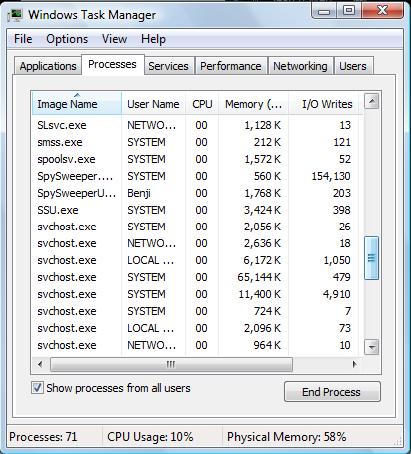Go to the Networking tab
This screenshot has height=454, width=411.
click(x=300, y=66)
